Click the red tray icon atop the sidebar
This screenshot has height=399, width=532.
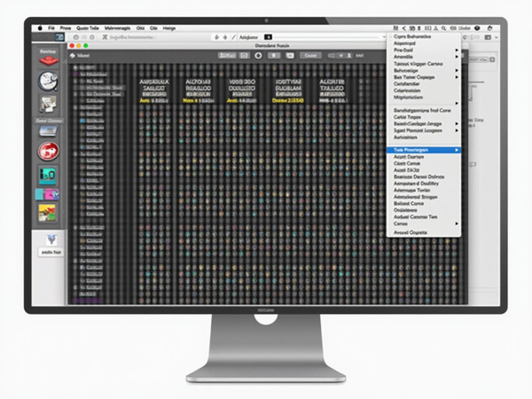[x=48, y=55]
